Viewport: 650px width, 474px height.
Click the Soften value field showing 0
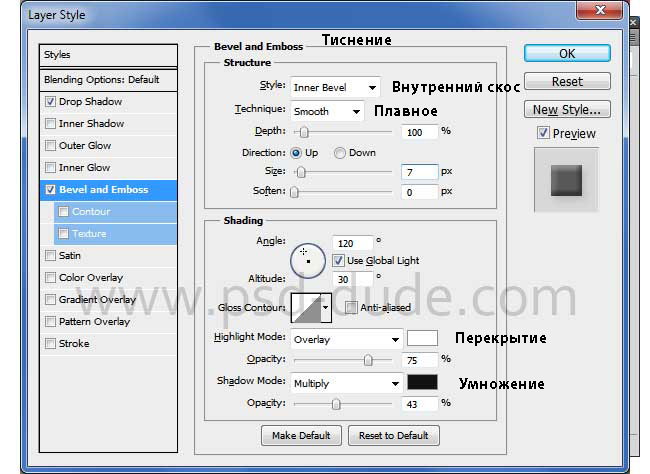[x=420, y=192]
